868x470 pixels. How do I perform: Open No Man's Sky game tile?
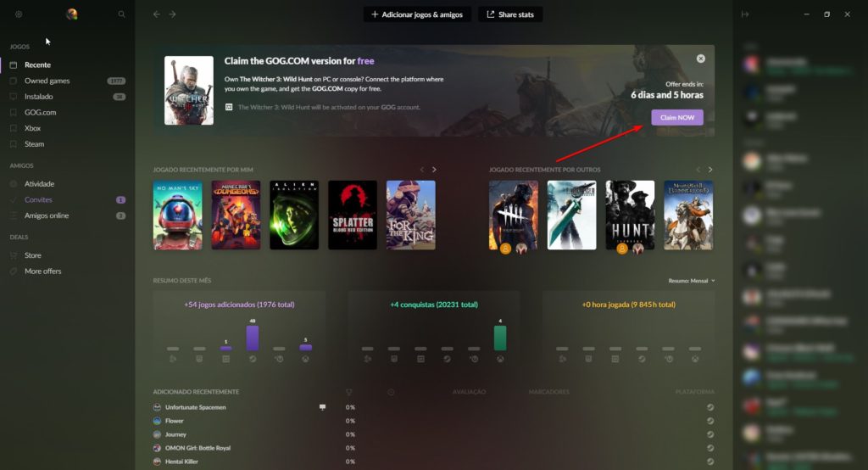point(178,215)
